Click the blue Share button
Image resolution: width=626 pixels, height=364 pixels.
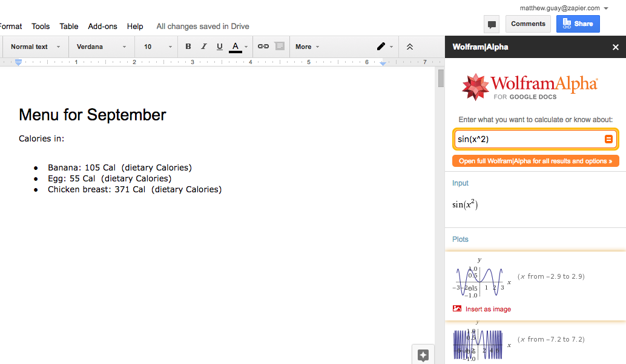pyautogui.click(x=578, y=24)
